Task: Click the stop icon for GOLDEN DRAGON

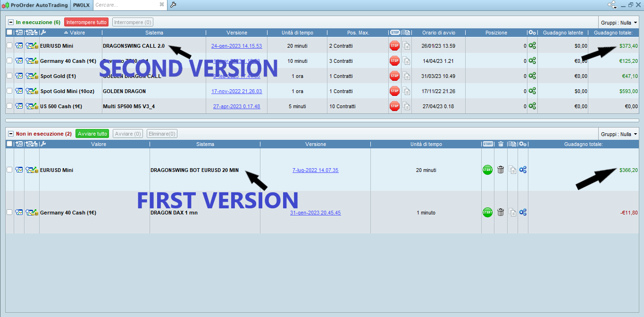Action: [394, 91]
